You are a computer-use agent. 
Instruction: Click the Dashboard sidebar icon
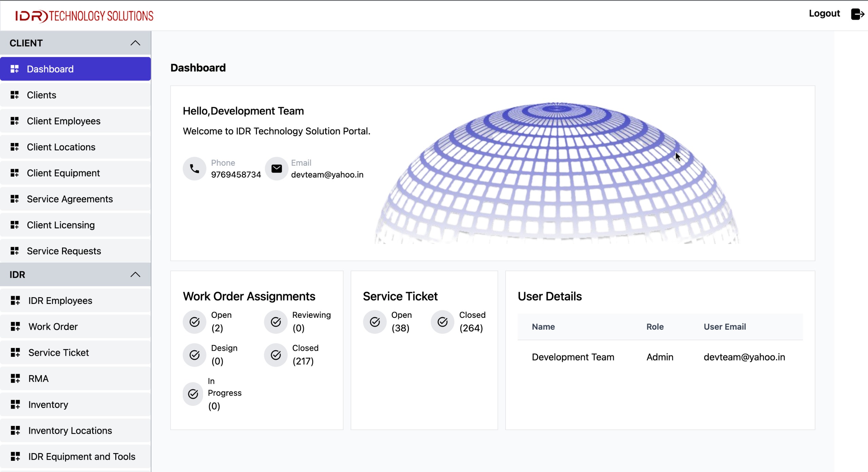point(15,69)
